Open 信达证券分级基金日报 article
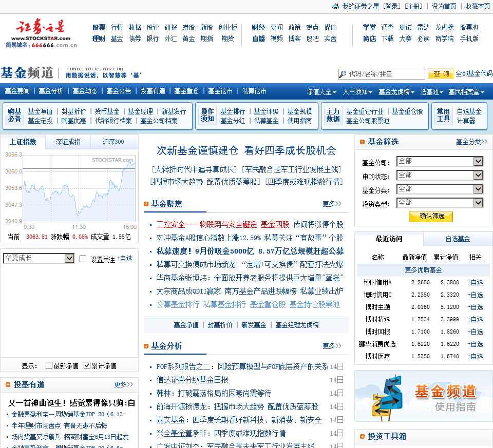This screenshot has height=448, width=493. (x=192, y=380)
